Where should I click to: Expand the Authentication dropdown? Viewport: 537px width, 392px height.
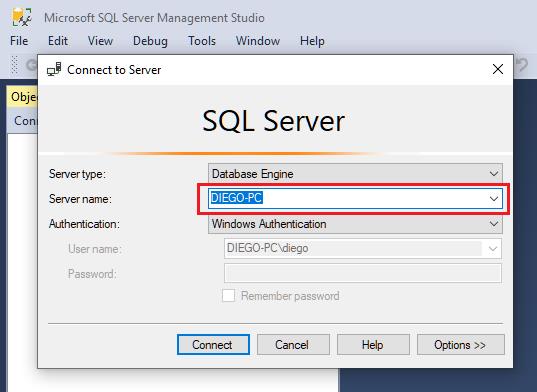[x=494, y=224]
